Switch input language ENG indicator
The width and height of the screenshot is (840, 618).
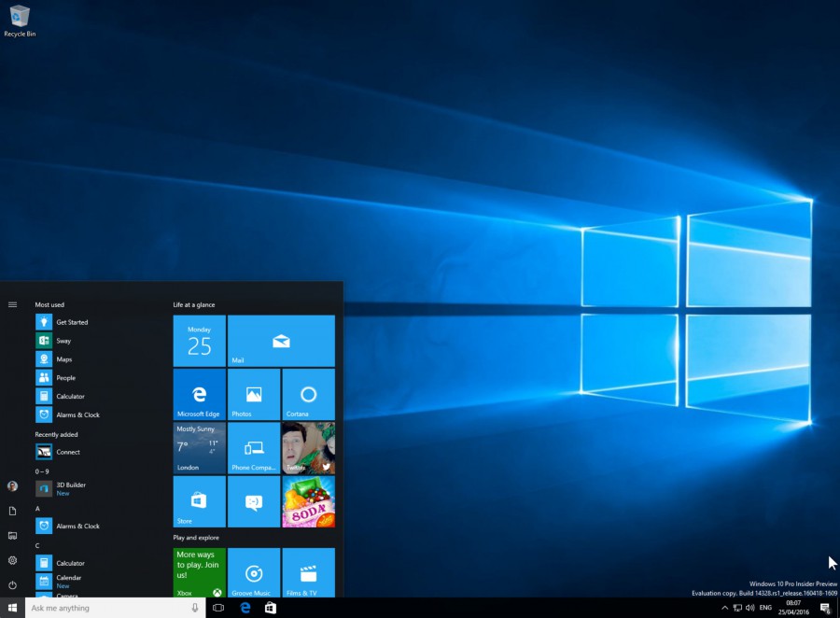pyautogui.click(x=765, y=608)
